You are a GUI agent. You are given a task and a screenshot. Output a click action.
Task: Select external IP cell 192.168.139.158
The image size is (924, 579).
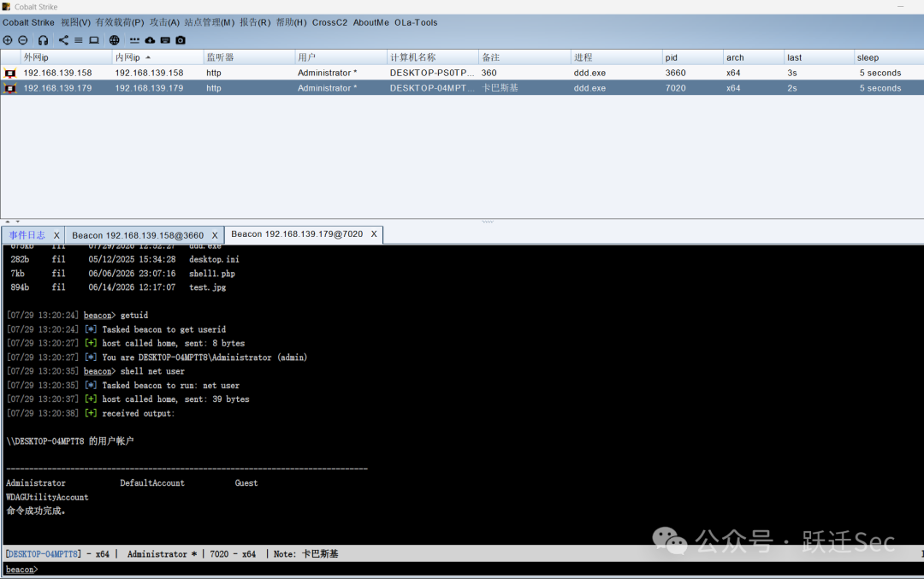tap(58, 73)
